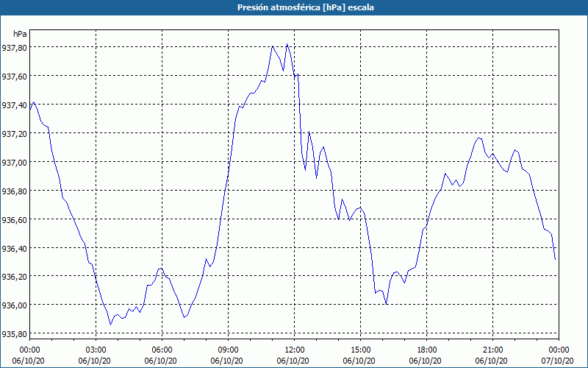Click the 937,00 y-axis value
Viewport: 588px width, 368px height.
(14, 162)
